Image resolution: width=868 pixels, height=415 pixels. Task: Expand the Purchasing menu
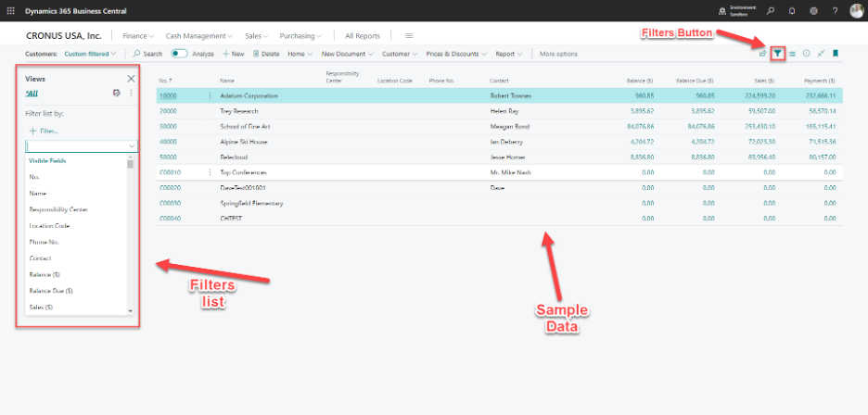tap(300, 36)
